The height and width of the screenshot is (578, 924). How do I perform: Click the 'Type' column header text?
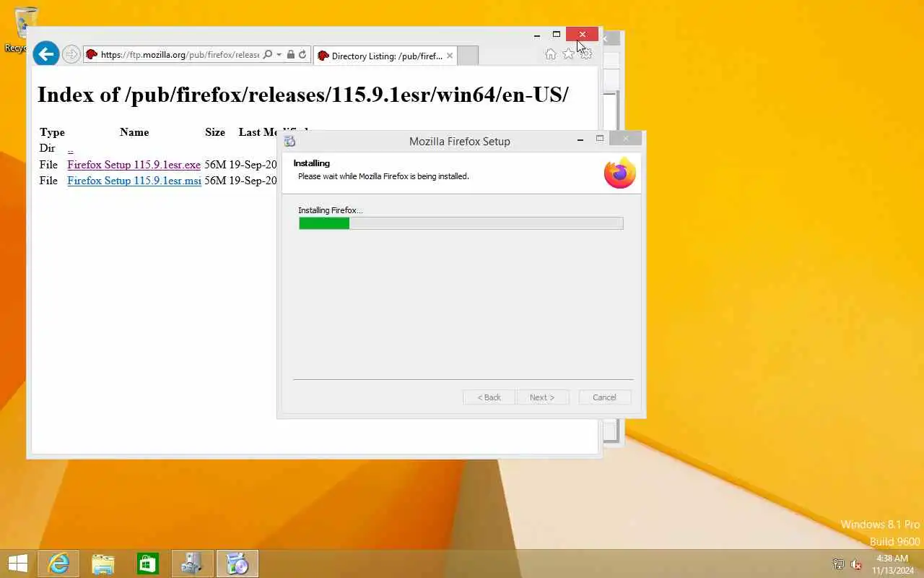52,132
